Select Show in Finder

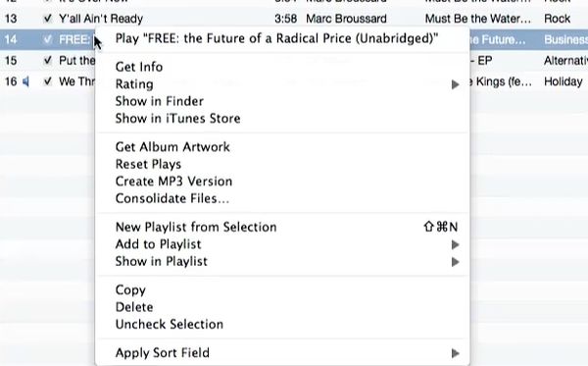[x=160, y=101]
